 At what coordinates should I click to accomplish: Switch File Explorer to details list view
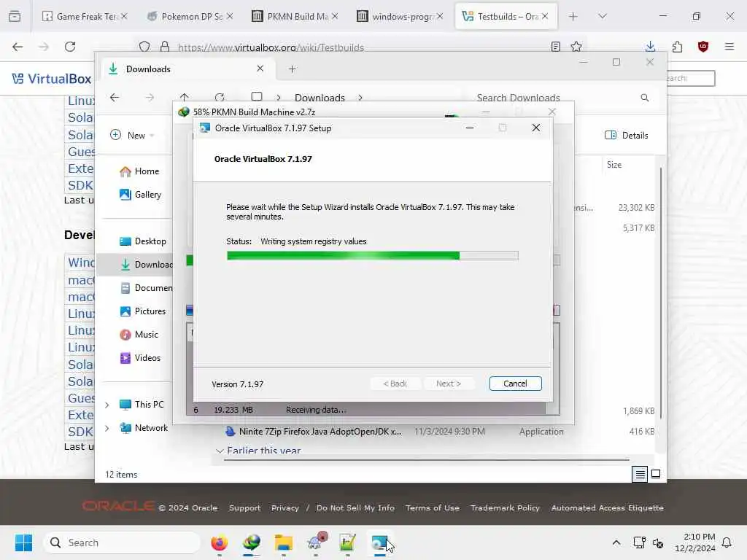(640, 474)
